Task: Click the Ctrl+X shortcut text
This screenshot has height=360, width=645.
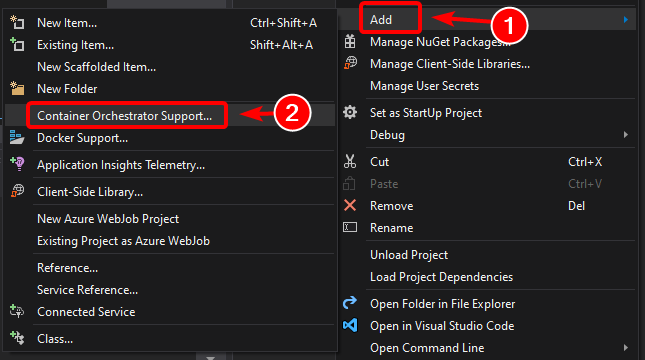Action: pyautogui.click(x=585, y=162)
